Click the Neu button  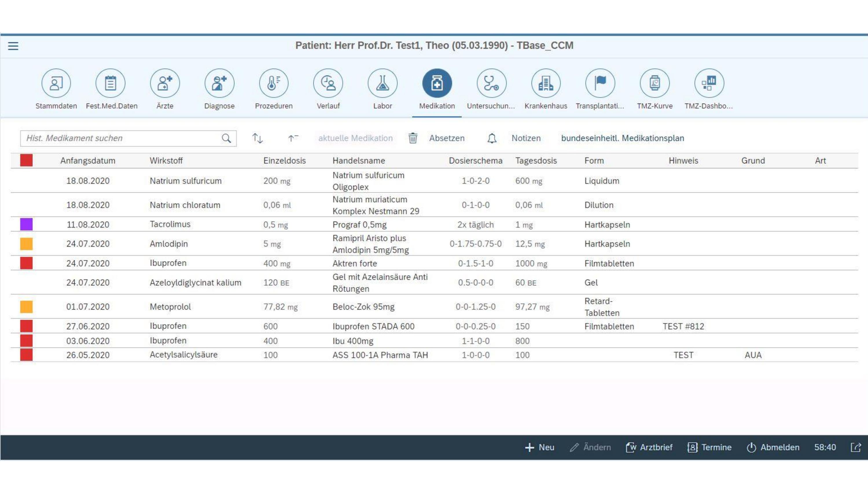click(540, 447)
